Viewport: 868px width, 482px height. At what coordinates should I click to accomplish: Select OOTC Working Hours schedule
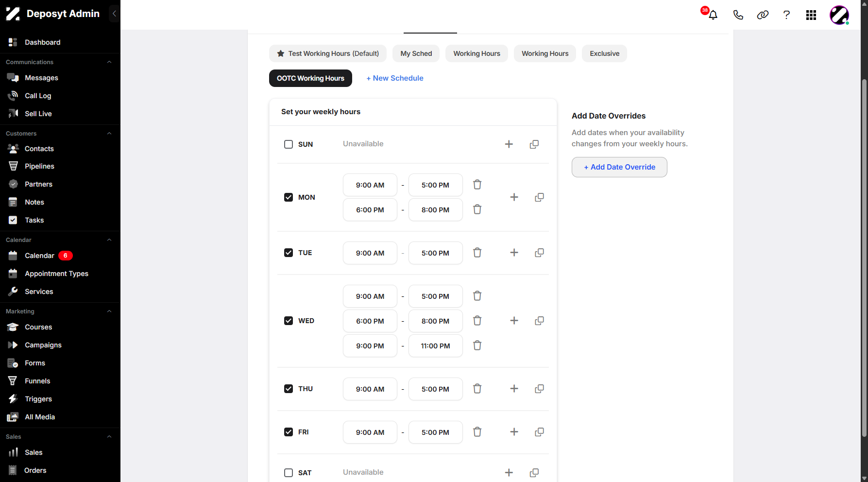point(310,78)
